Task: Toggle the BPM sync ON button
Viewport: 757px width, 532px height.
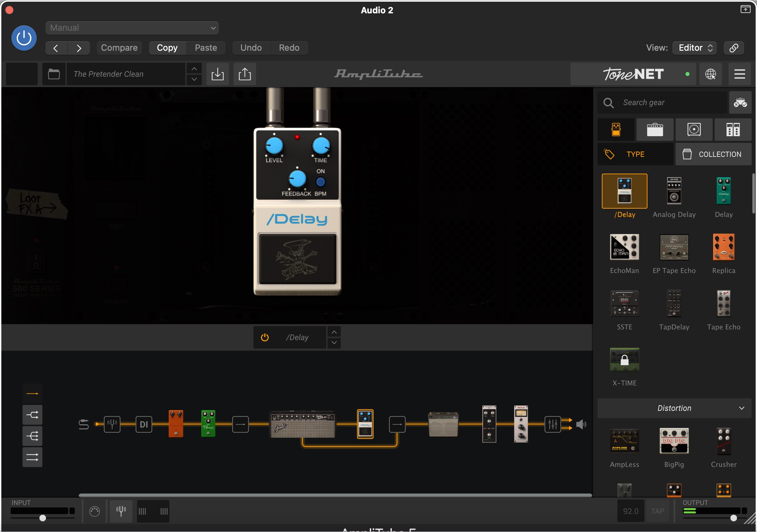Action: (x=320, y=182)
